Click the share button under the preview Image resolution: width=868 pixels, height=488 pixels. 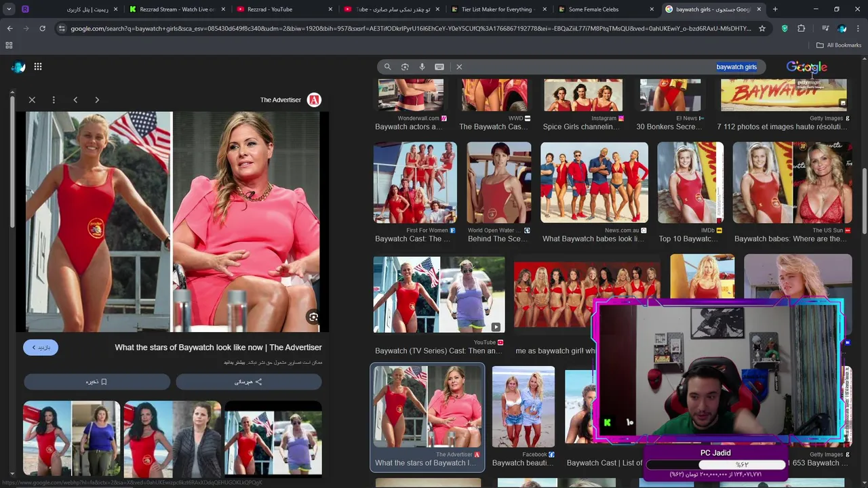(248, 382)
